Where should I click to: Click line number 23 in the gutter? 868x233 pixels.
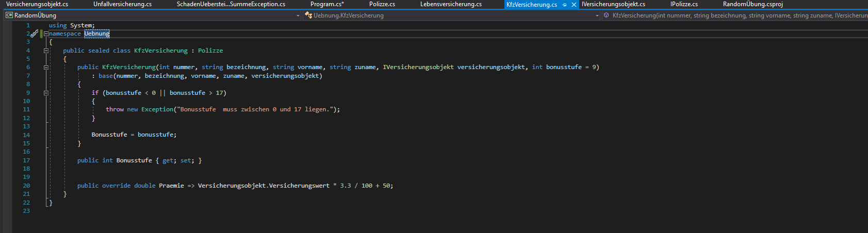tap(26, 211)
